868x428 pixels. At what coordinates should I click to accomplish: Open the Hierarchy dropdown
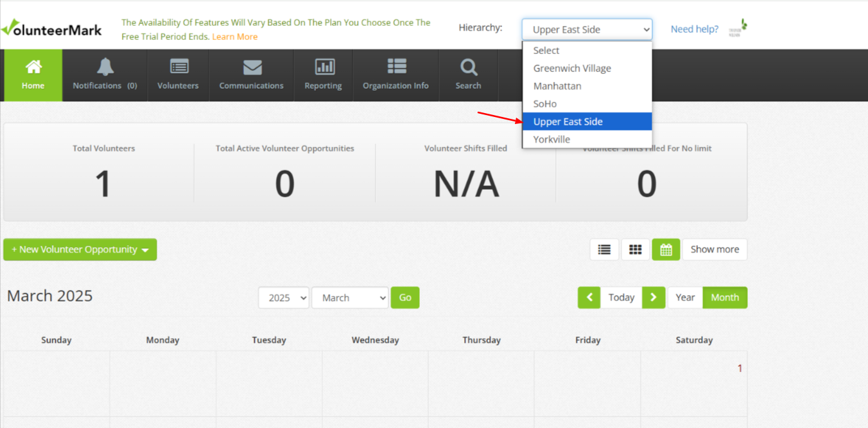pos(587,30)
